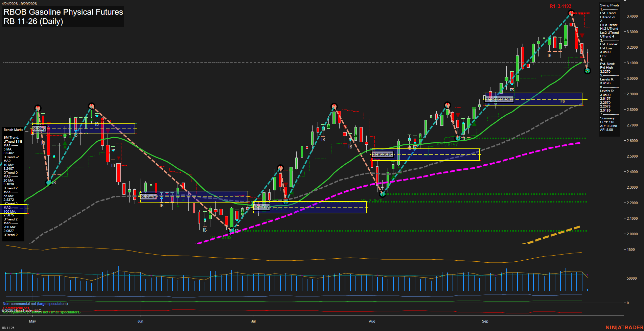Viewport: 644px width, 331px height.
Task: Click the 2.0000 price axis label
Action: 632,234
